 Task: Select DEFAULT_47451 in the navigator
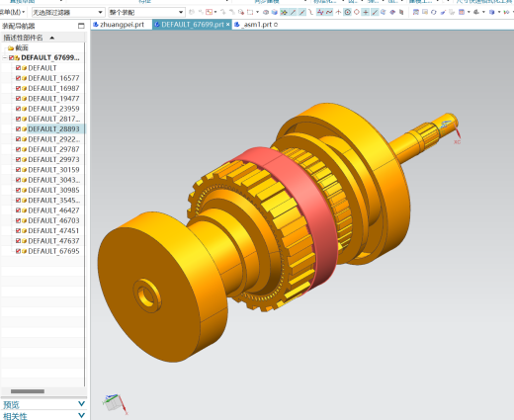click(x=53, y=230)
